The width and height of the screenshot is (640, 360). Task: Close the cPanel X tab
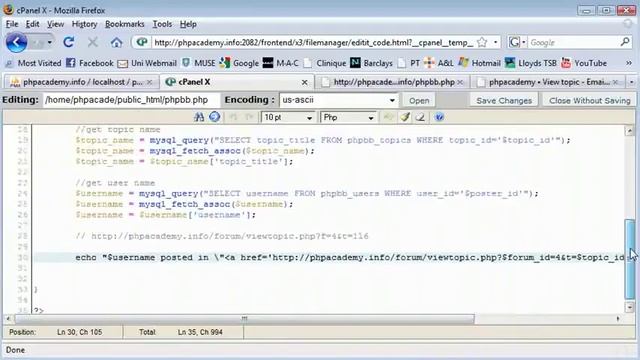304,82
